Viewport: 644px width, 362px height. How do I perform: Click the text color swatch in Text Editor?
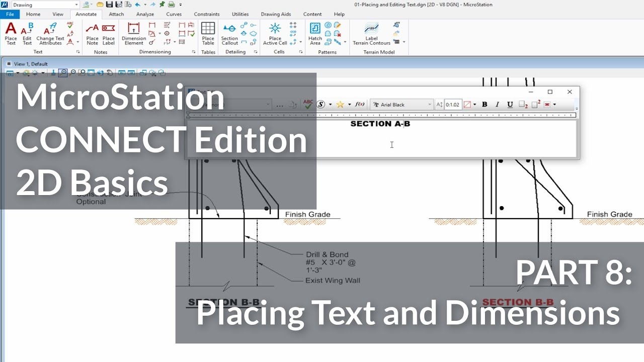click(x=467, y=105)
